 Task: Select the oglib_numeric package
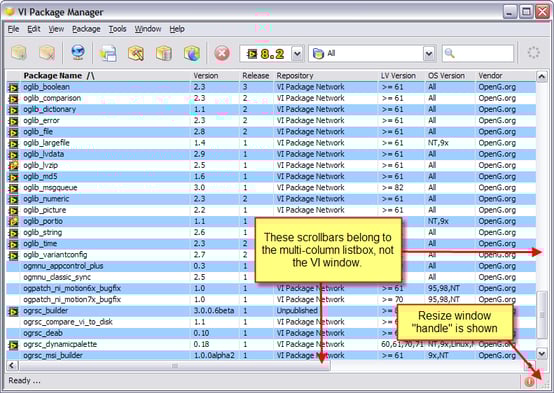(x=46, y=199)
